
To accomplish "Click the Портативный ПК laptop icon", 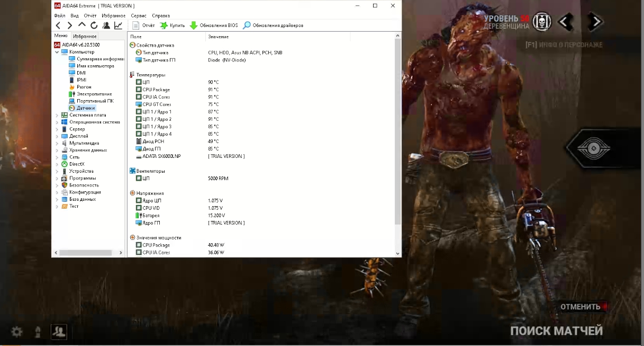I will pos(72,101).
